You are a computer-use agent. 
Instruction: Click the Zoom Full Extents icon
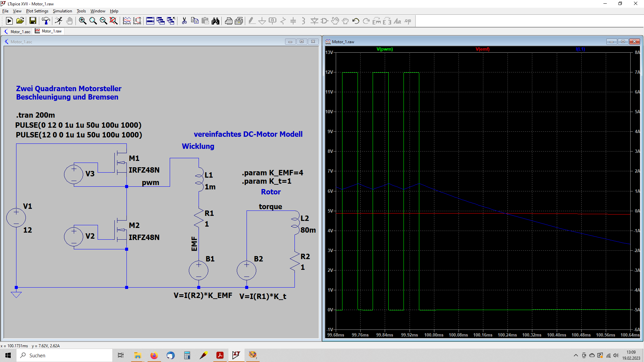pos(114,21)
